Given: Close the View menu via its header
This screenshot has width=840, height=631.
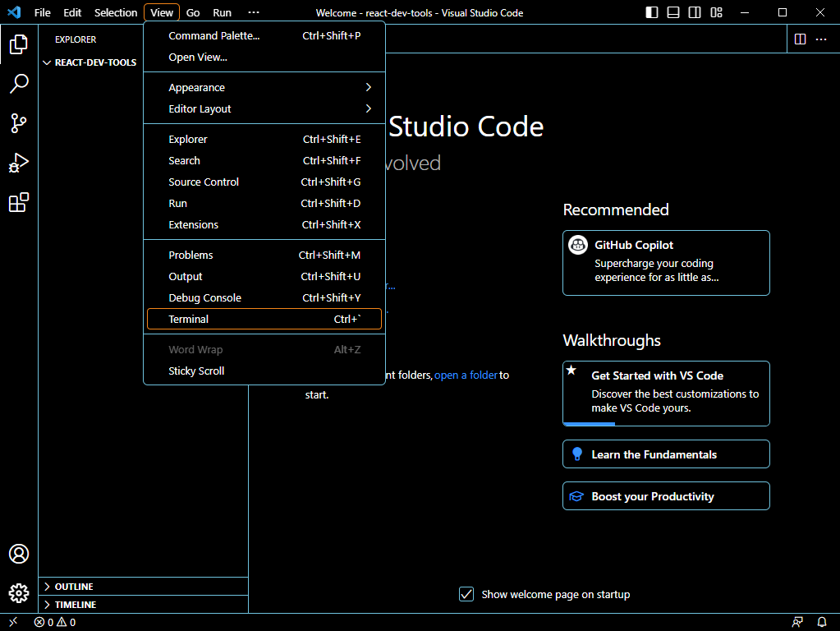Looking at the screenshot, I should tap(161, 12).
